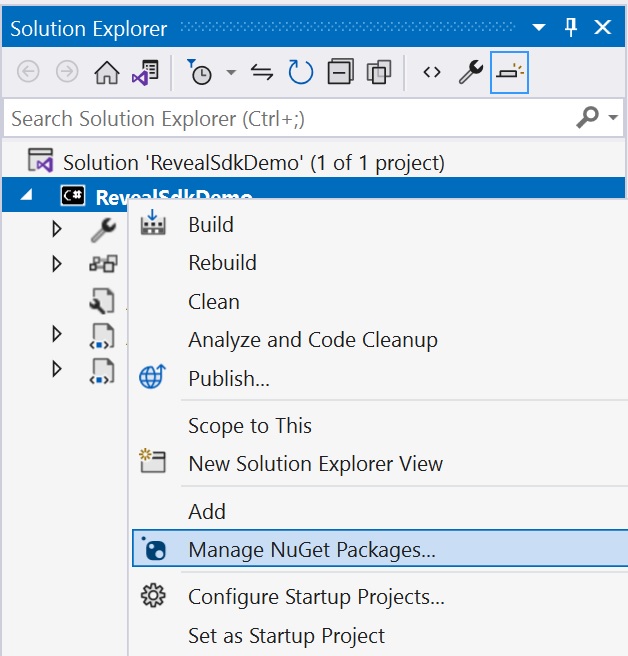Click the Forward navigation arrow in toolbar

(x=67, y=72)
